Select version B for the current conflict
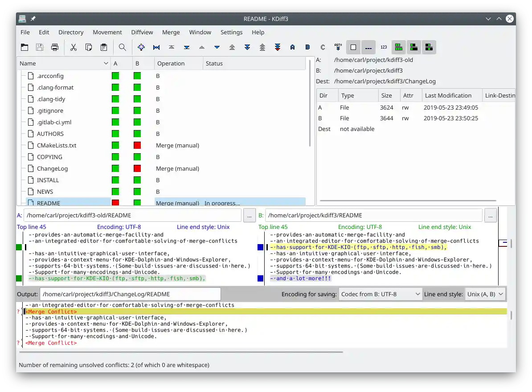Viewport: 532px width, 392px height. pos(307,47)
